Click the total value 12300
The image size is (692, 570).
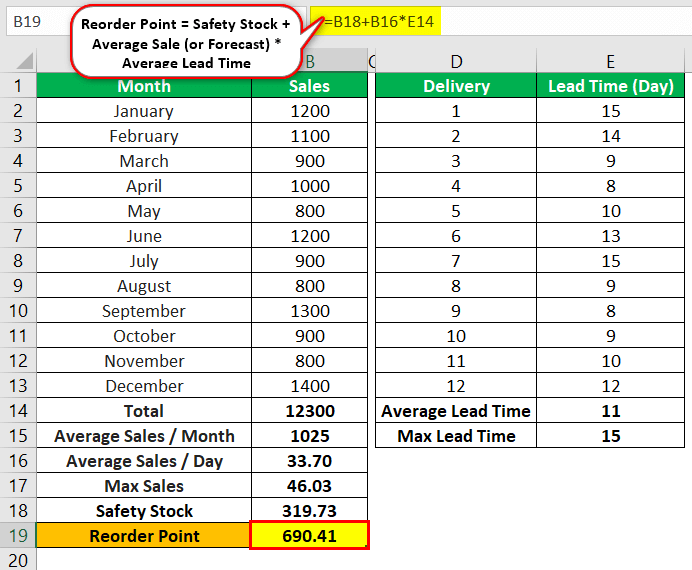(309, 411)
